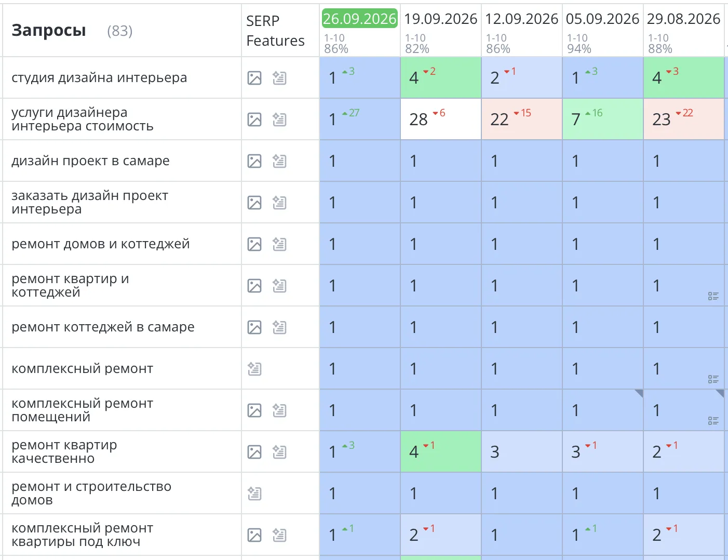Viewport: 728px width, 560px height.
Task: Click the query 'заказать дизайн проект интерьера'
Action: (90, 203)
